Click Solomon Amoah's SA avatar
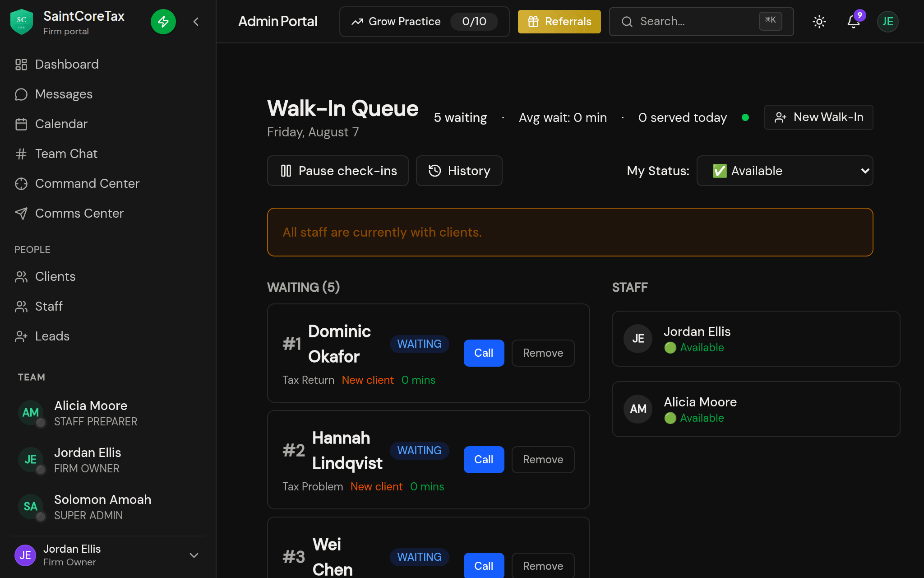Viewport: 924px width, 578px height. (31, 507)
